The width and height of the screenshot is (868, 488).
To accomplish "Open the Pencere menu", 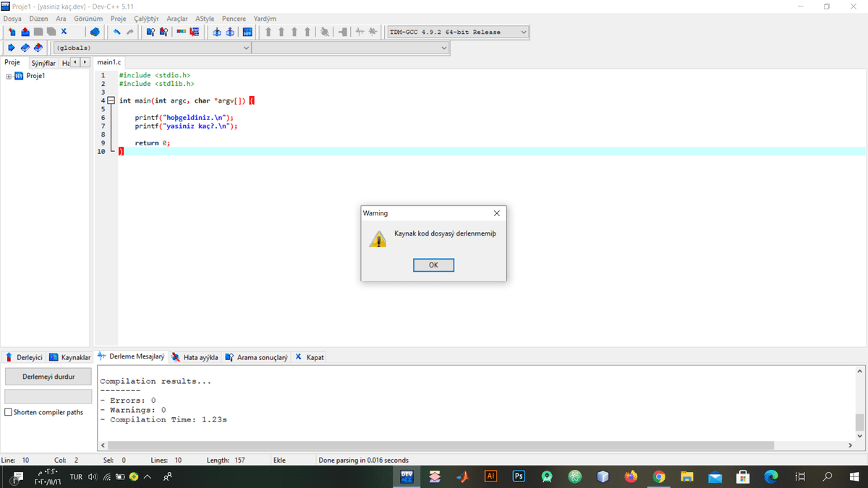I will click(x=234, y=19).
